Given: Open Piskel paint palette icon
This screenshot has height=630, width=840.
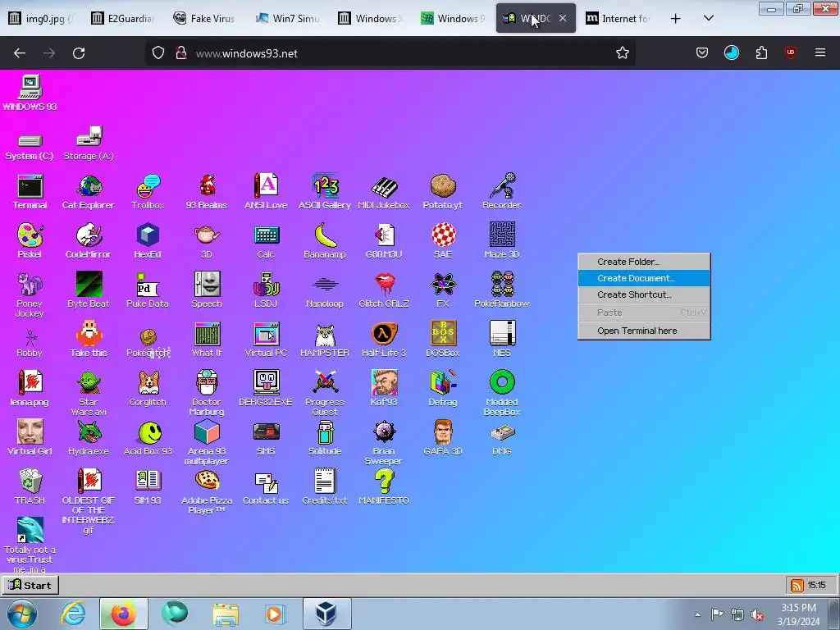Looking at the screenshot, I should [x=30, y=240].
